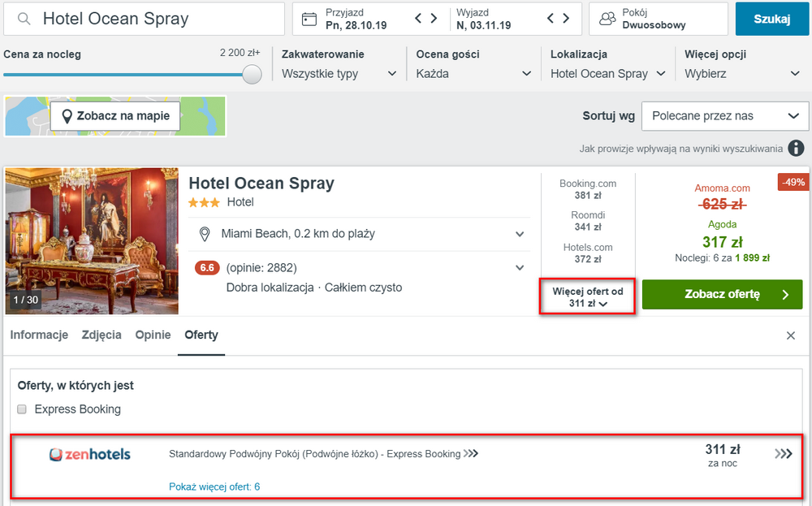Image resolution: width=812 pixels, height=506 pixels.
Task: Switch to the Zdjęcia tab
Action: 101,335
